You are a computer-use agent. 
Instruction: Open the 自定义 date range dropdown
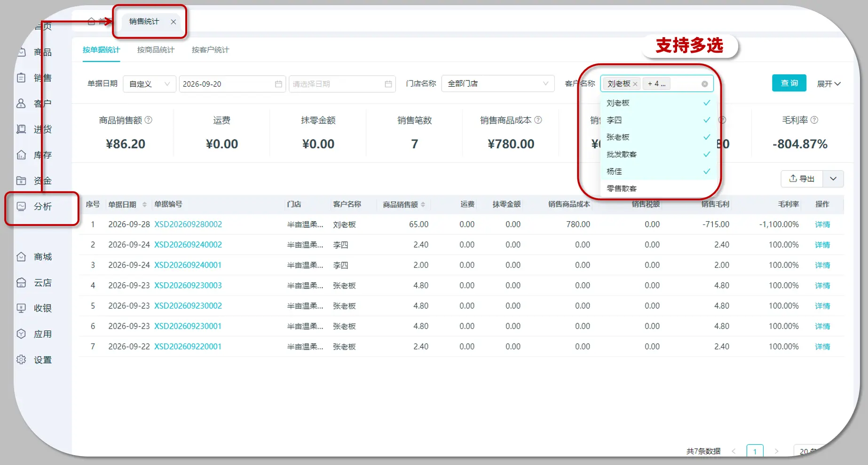pyautogui.click(x=150, y=84)
